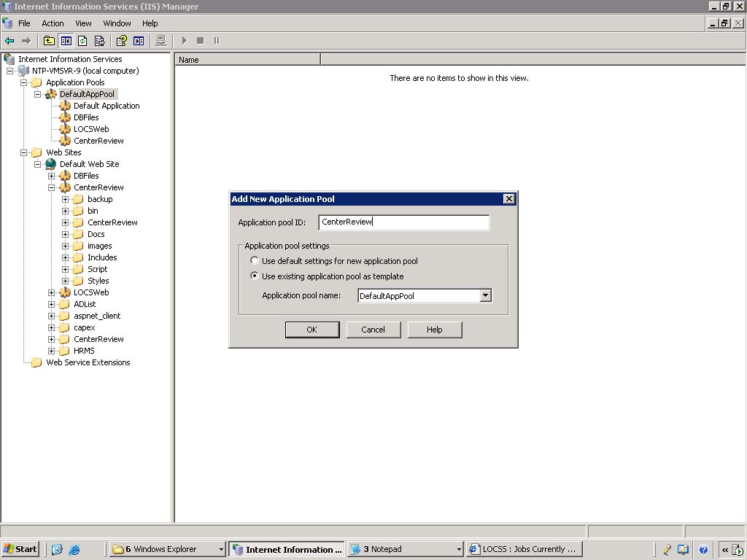The height and width of the screenshot is (560, 747).
Task: Switch to the Windows Explorer taskbar group
Action: pos(168,549)
